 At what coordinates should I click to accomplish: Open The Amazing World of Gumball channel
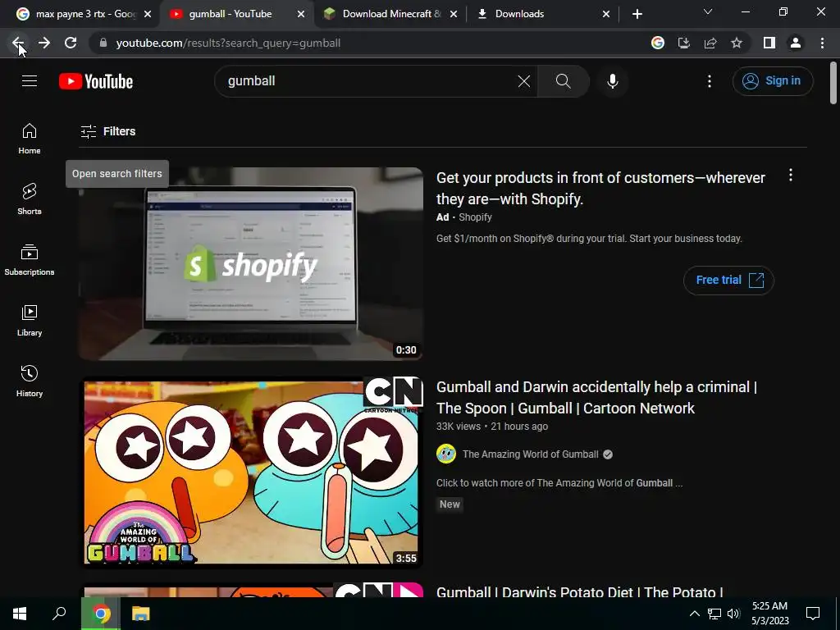click(531, 454)
